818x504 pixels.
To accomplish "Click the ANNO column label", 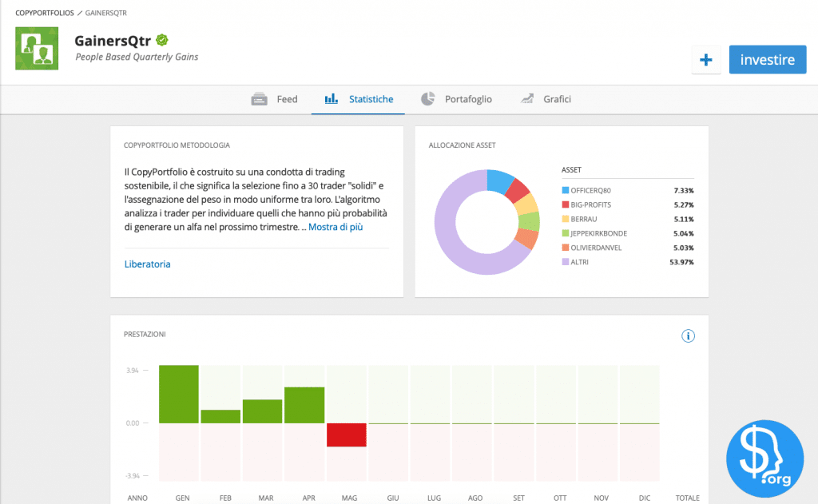I will point(137,498).
